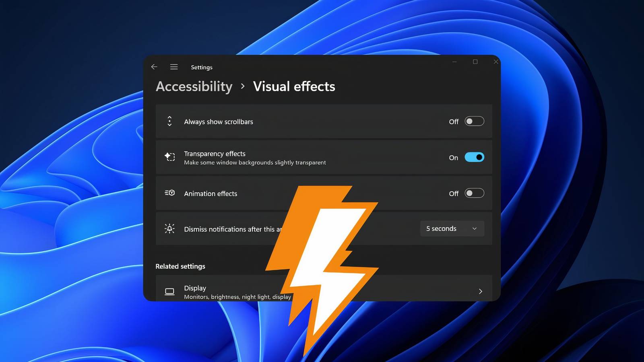644x362 pixels.
Task: Enable Always show scrollbars
Action: coord(474,121)
